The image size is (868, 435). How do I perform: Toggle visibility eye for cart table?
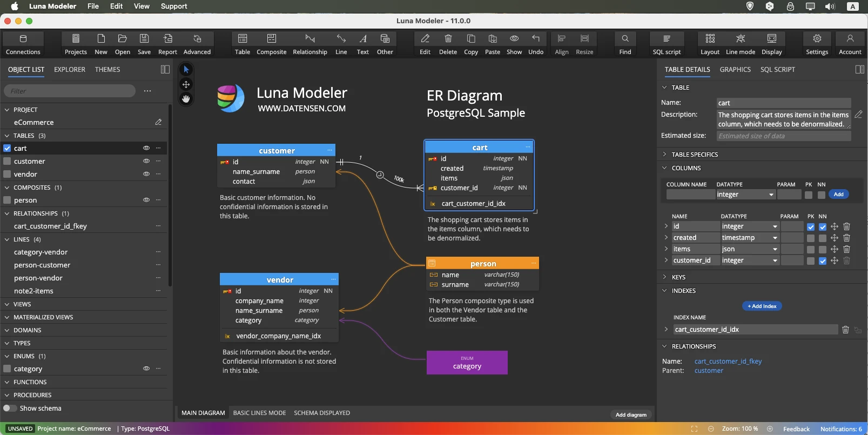[x=146, y=148]
